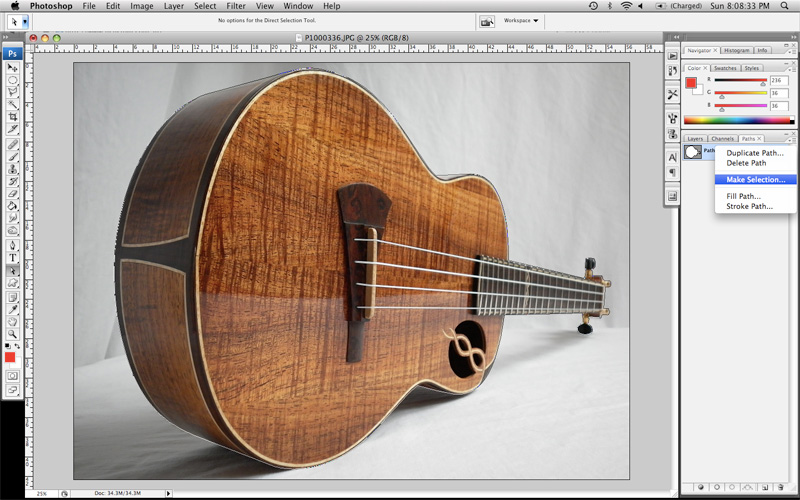The height and width of the screenshot is (500, 800).
Task: Expand the icon panel dock arrows
Action: 677,37
